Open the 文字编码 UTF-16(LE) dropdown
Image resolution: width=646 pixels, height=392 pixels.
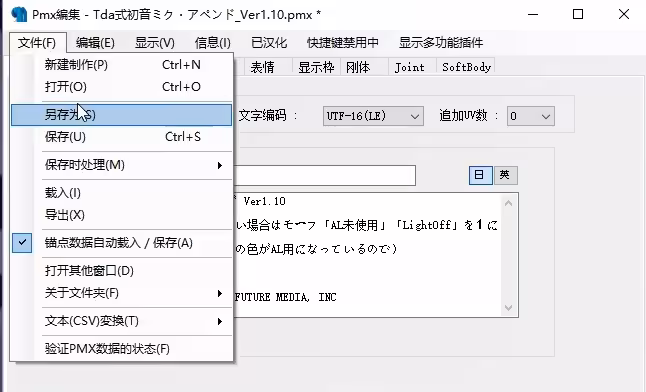click(373, 116)
